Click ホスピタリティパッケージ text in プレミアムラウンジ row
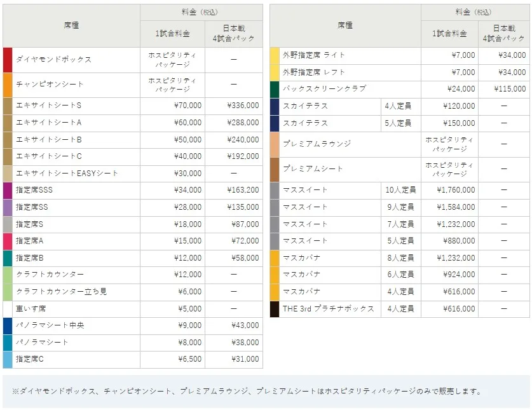Viewport: 532px width, 410px height. point(449,144)
